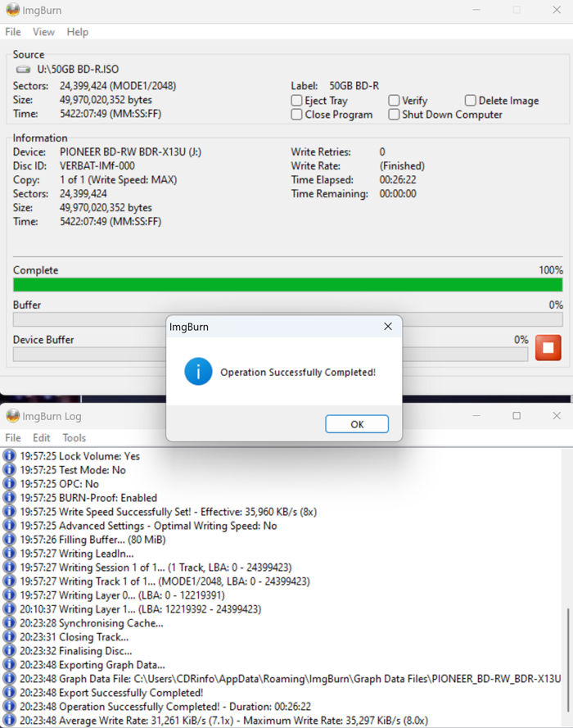This screenshot has width=573, height=728.
Task: Click info icon on Finalising Disc row
Action: click(x=9, y=650)
